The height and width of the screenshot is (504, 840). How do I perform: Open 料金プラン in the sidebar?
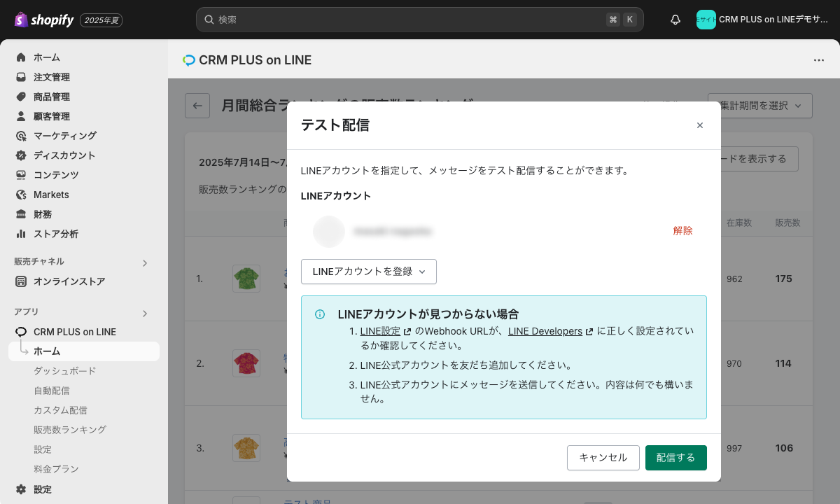56,469
